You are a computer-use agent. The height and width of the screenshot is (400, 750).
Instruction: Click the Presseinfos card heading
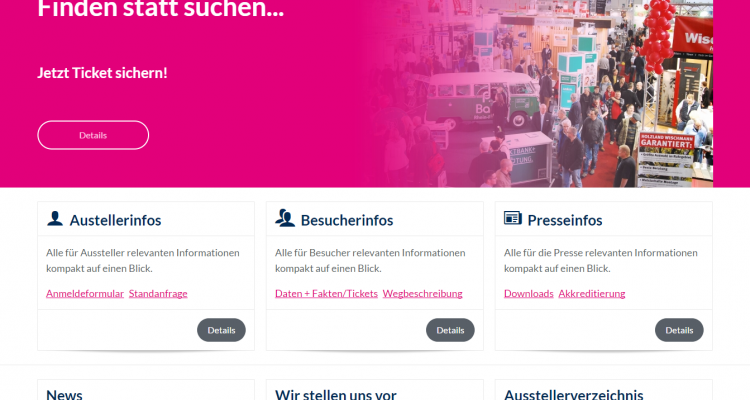(x=564, y=220)
